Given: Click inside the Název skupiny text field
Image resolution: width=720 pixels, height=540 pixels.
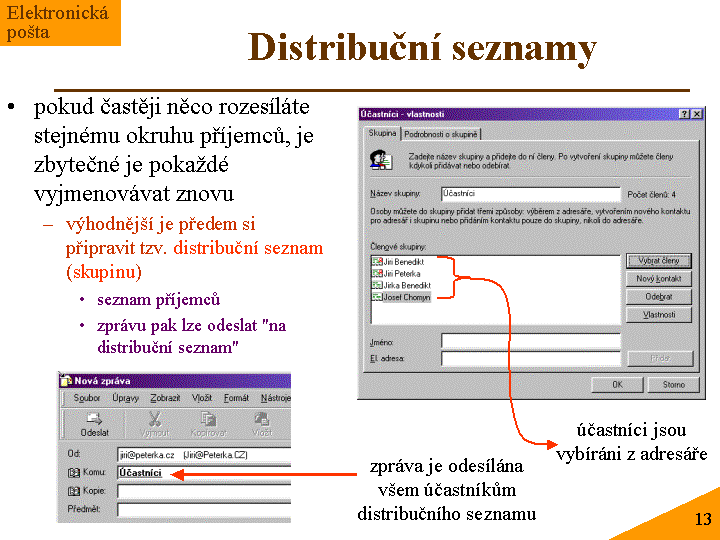Looking at the screenshot, I should tap(530, 194).
